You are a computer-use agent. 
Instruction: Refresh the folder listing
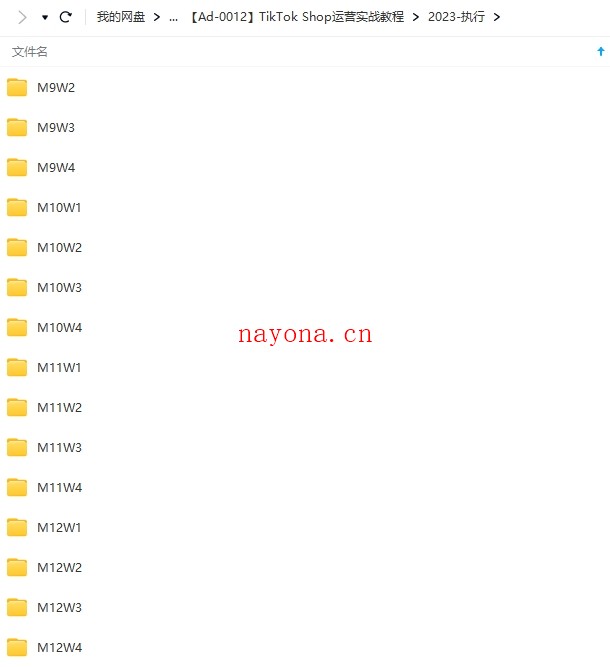pos(66,17)
